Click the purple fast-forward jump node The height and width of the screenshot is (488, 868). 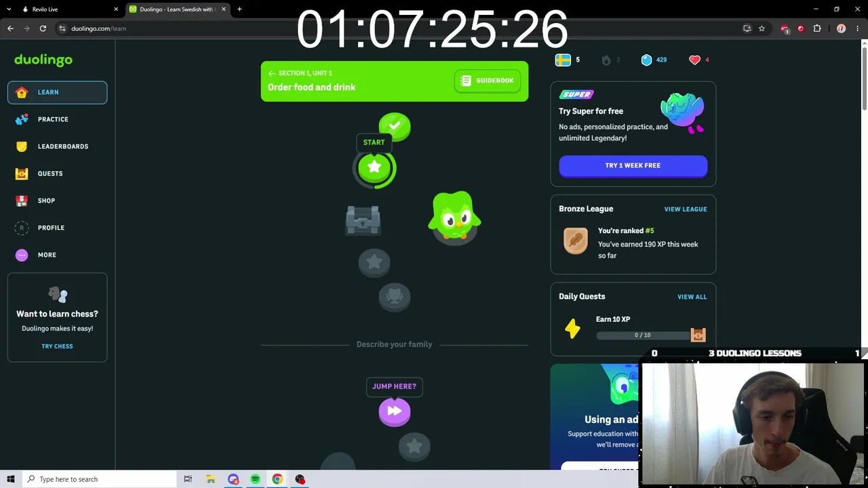click(x=395, y=411)
